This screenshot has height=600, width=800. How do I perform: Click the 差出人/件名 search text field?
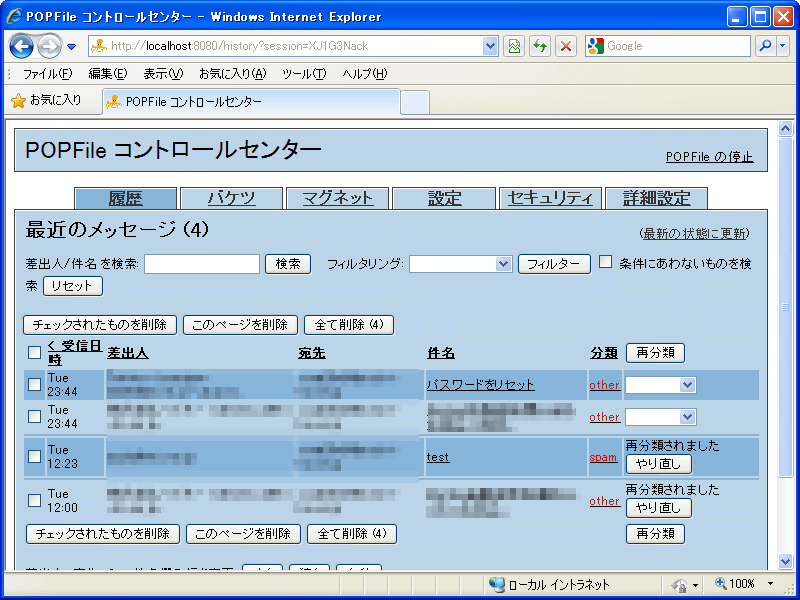click(x=202, y=264)
